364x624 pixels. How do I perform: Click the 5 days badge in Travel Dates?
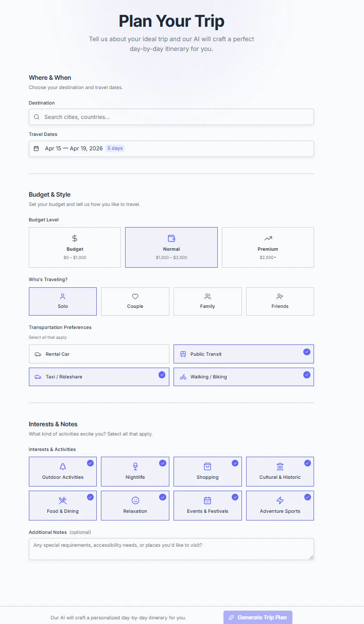click(x=115, y=148)
